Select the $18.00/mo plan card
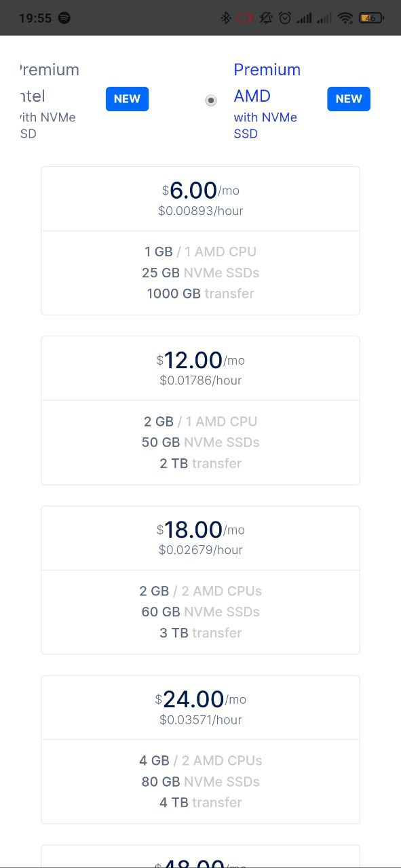Screen dimensions: 401x868 click(x=200, y=580)
